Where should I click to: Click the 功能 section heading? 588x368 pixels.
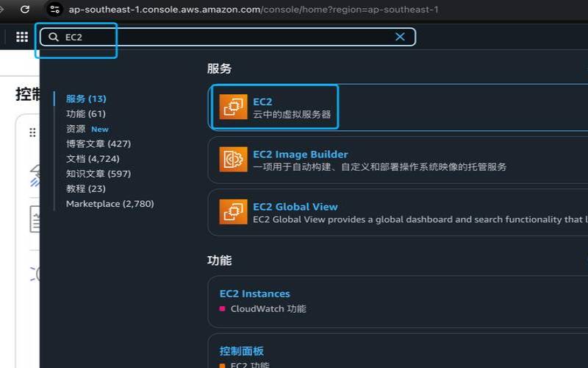coord(219,261)
